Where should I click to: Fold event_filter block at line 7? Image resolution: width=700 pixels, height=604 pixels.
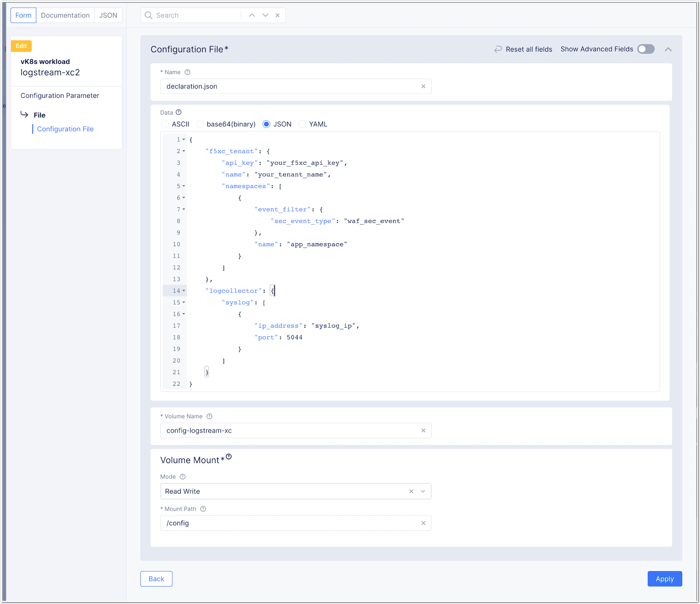(184, 209)
